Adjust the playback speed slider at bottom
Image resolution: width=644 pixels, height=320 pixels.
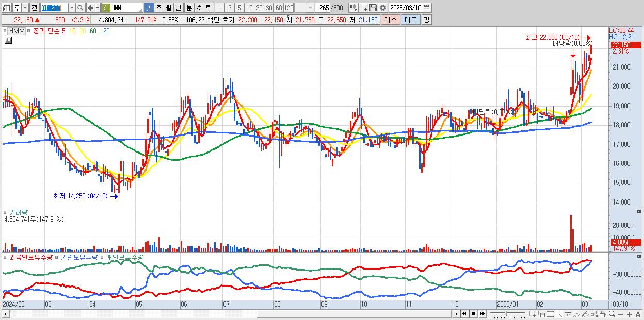tap(507, 314)
